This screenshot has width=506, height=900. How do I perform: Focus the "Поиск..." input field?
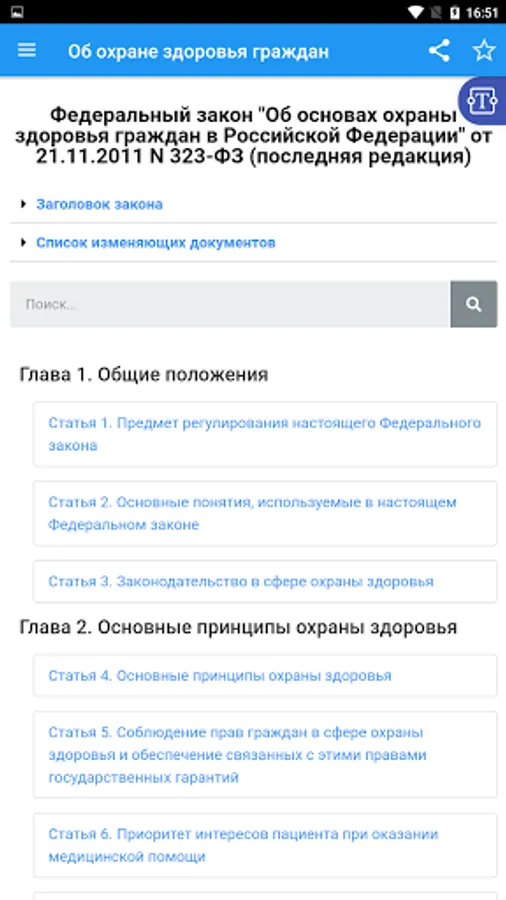click(229, 304)
